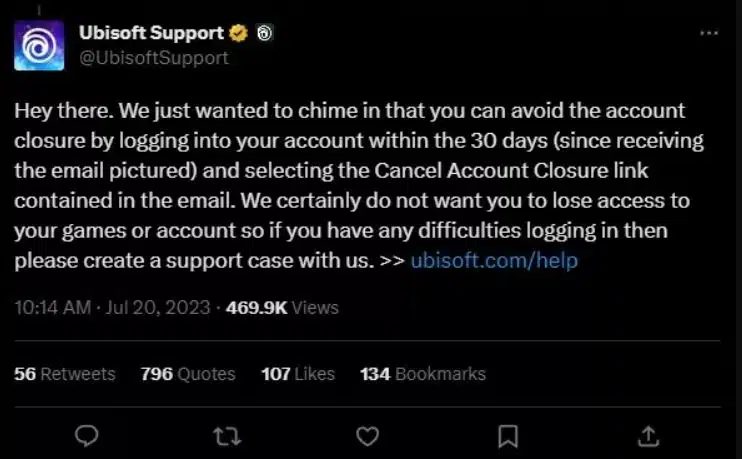
Task: Open the 469.9K Views analytics
Action: [282, 308]
